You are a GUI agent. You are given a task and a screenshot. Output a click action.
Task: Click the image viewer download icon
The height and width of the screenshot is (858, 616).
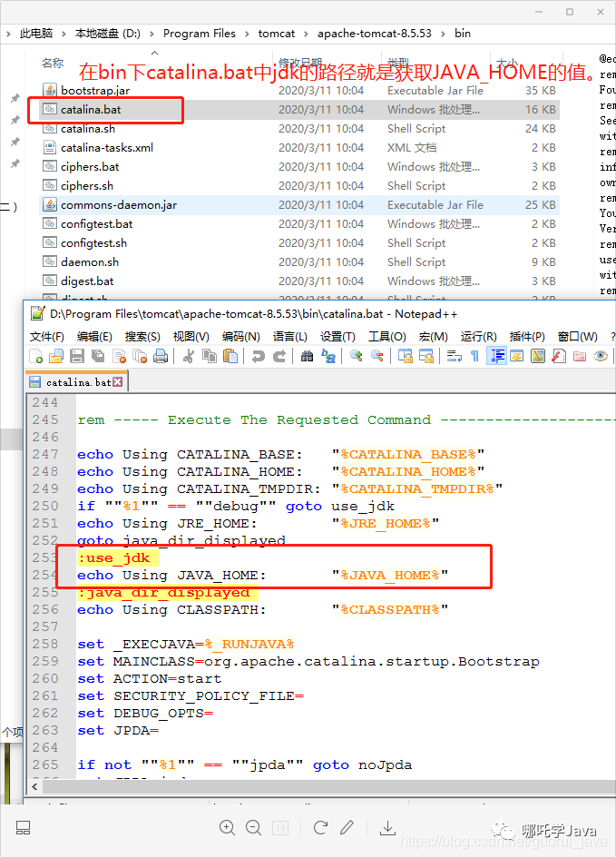tap(387, 827)
